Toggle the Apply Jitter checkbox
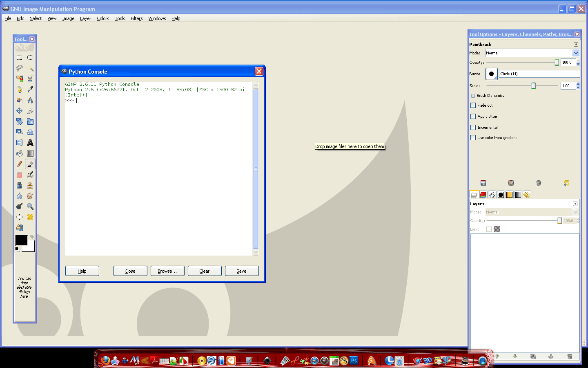 point(473,117)
